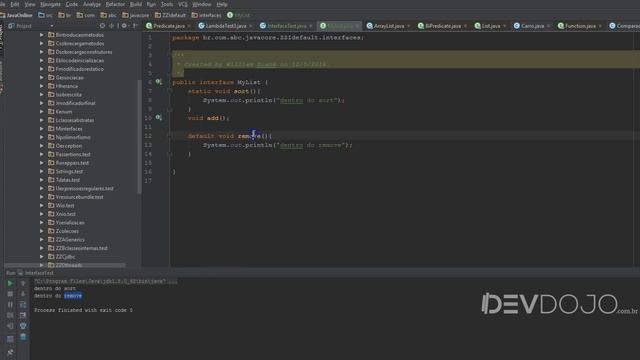This screenshot has height=360, width=640.
Task: Expand the Gassociacao folder
Action: click(42, 78)
